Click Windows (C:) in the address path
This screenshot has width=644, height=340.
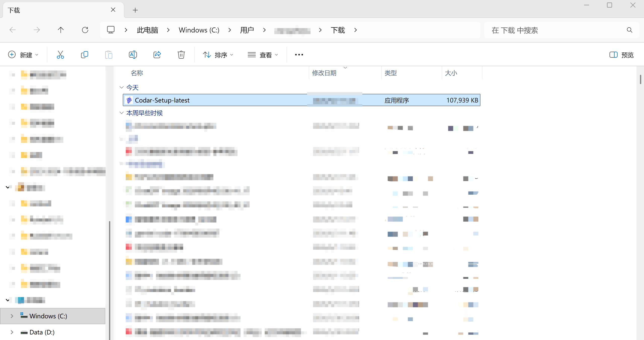tap(199, 30)
